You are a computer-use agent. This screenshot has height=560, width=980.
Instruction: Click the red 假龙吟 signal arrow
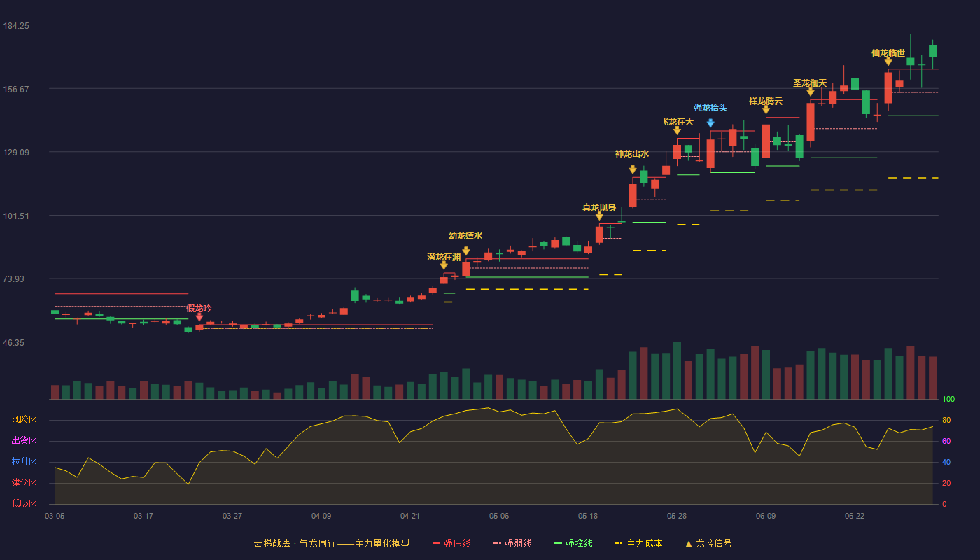pyautogui.click(x=199, y=317)
